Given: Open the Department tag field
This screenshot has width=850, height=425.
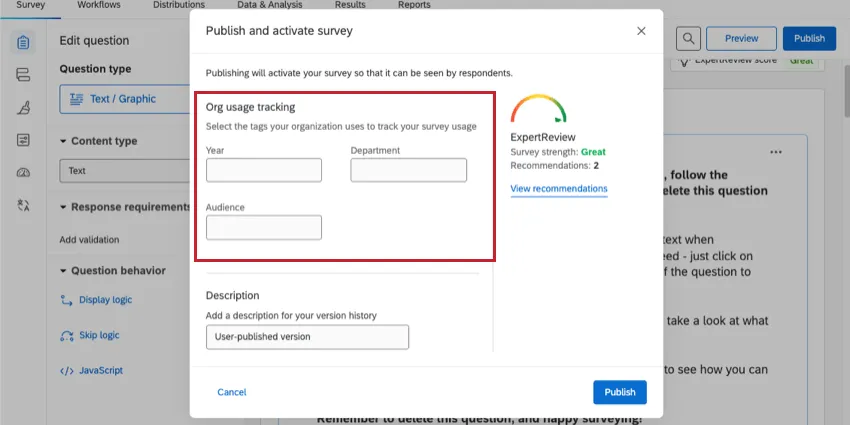Looking at the screenshot, I should (409, 170).
